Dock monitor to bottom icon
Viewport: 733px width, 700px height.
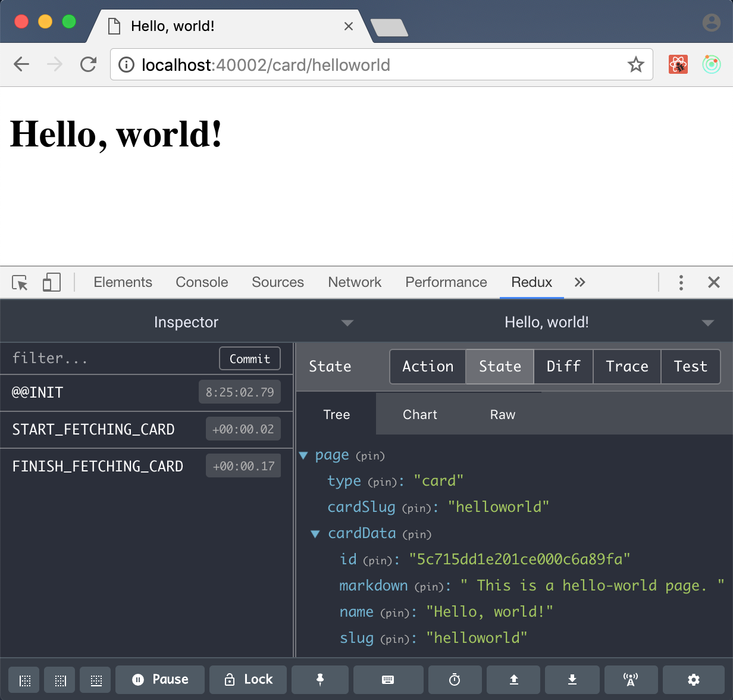pos(96,680)
